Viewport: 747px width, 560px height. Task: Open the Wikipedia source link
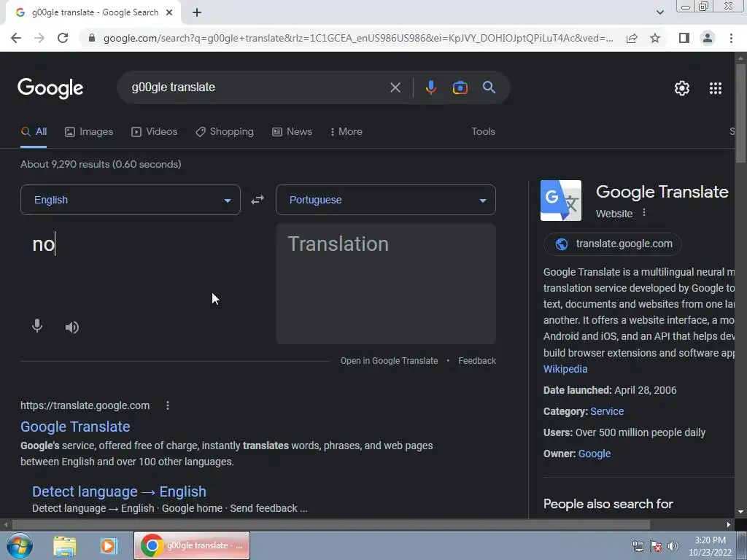click(565, 369)
